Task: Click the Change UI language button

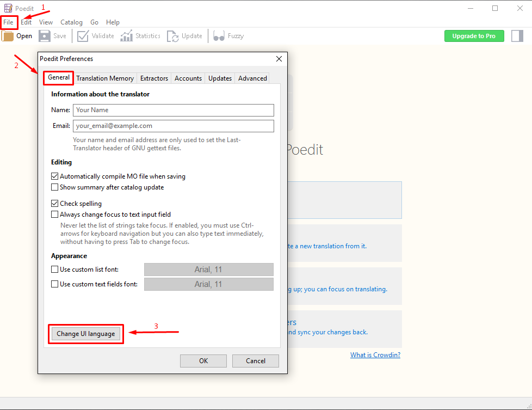Action: pos(86,334)
